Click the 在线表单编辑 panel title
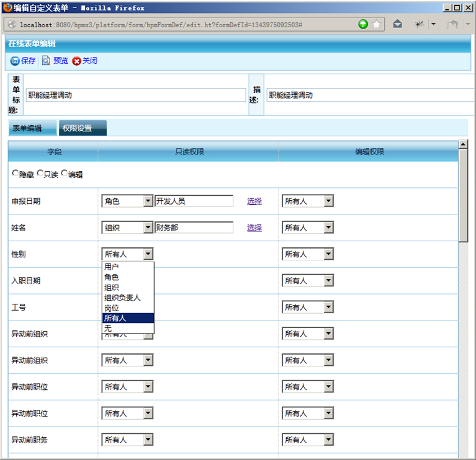This screenshot has height=460, width=476. click(x=32, y=43)
